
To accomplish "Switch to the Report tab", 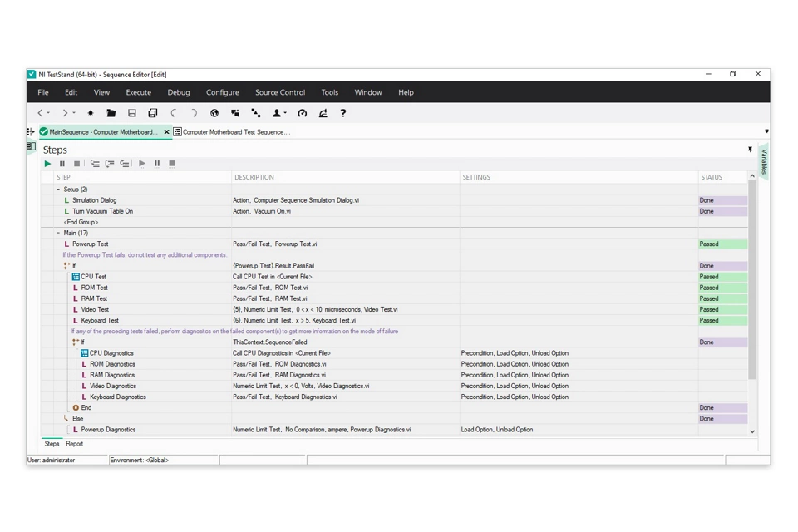I will click(75, 444).
